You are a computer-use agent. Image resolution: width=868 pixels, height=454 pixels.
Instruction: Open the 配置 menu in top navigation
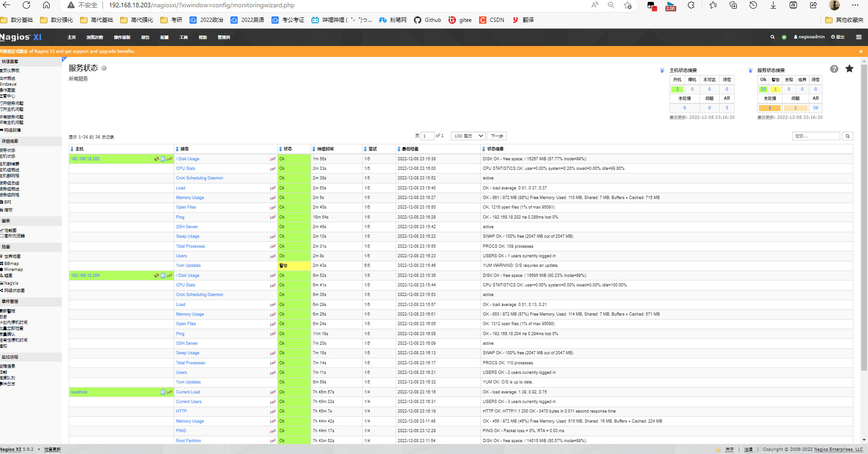click(x=164, y=37)
